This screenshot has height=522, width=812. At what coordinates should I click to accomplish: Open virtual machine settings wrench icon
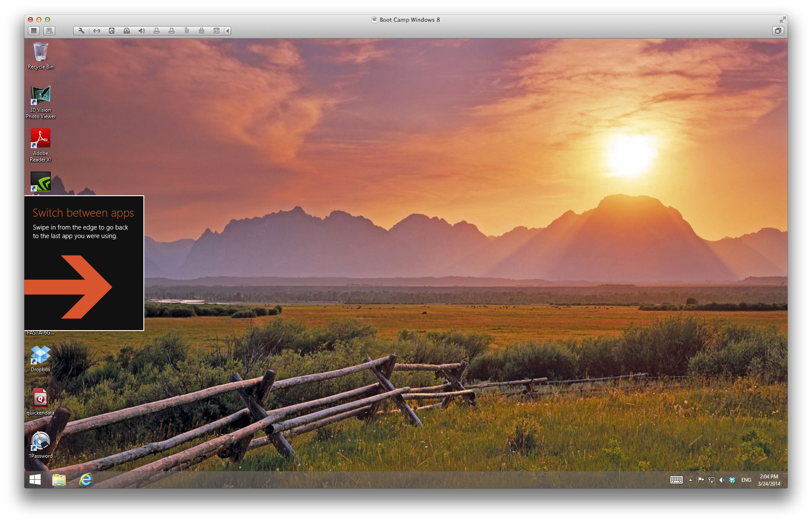click(x=81, y=31)
